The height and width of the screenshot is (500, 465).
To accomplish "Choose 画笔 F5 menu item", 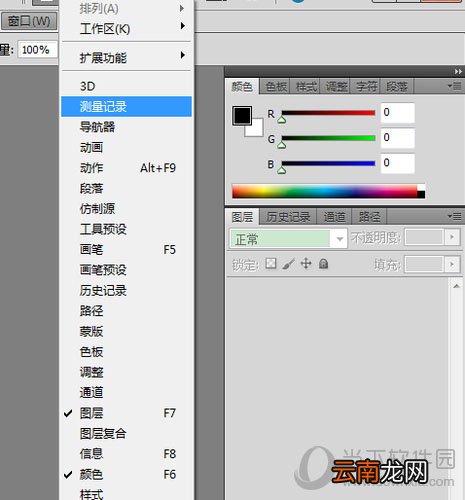I will click(x=126, y=249).
